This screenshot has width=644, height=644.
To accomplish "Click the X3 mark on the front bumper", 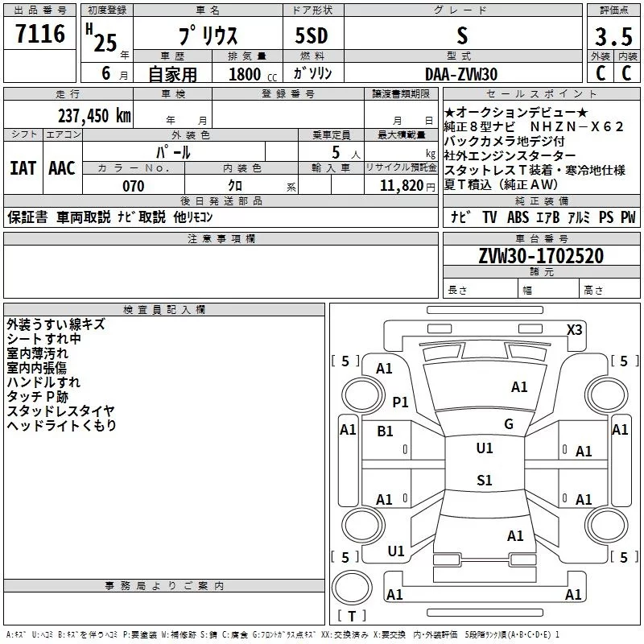I will pos(574,330).
